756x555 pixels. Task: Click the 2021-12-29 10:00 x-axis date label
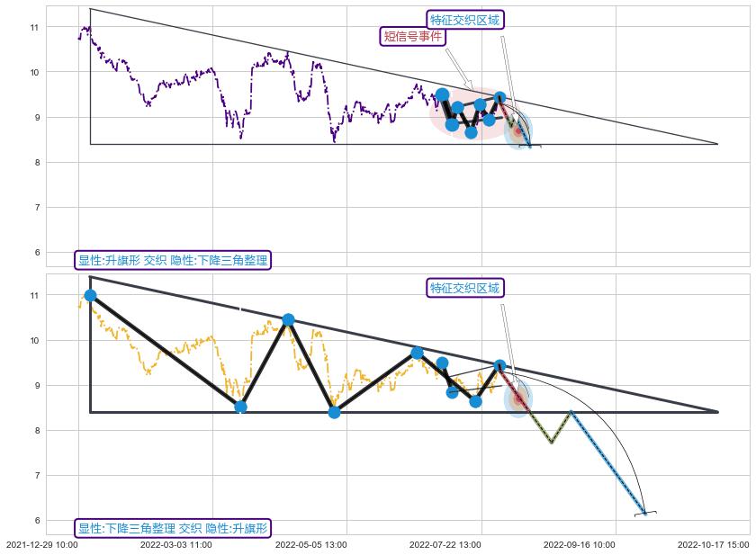[42, 544]
